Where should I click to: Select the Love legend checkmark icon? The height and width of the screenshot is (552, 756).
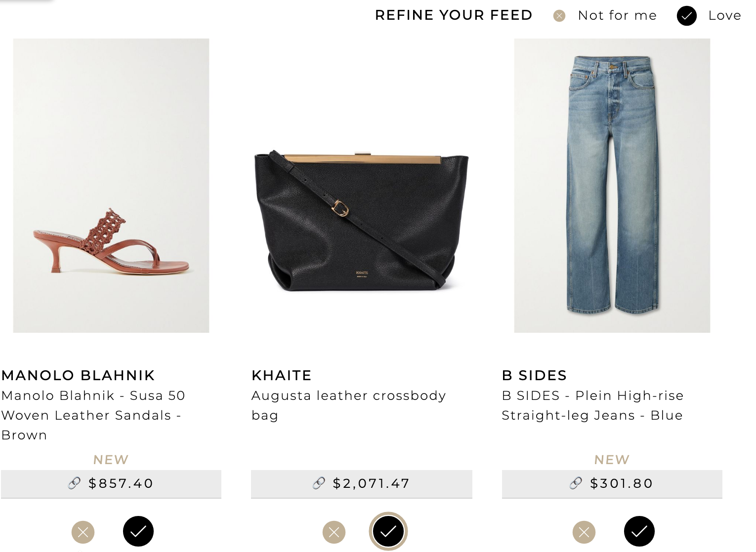[687, 16]
